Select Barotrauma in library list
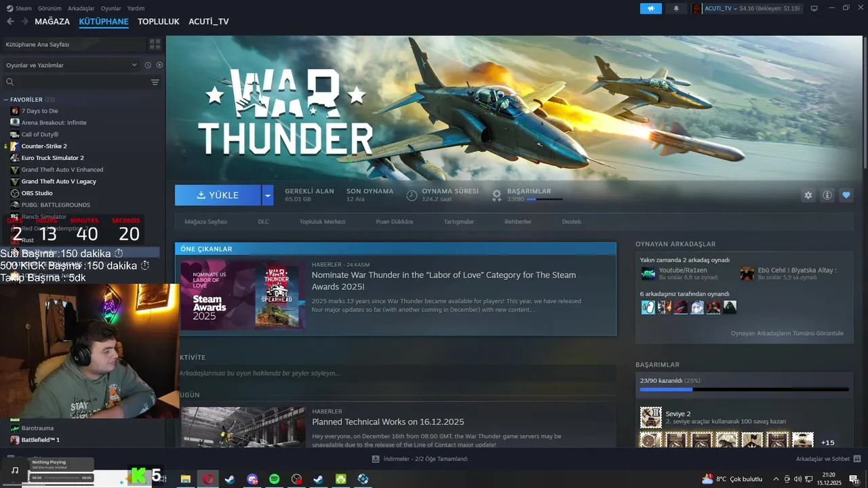The width and height of the screenshot is (868, 488). click(37, 428)
